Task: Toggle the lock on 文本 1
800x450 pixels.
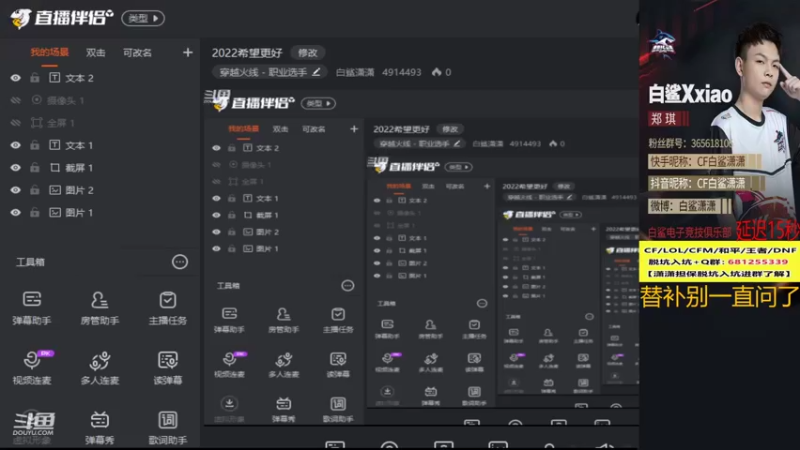Action: (x=35, y=145)
